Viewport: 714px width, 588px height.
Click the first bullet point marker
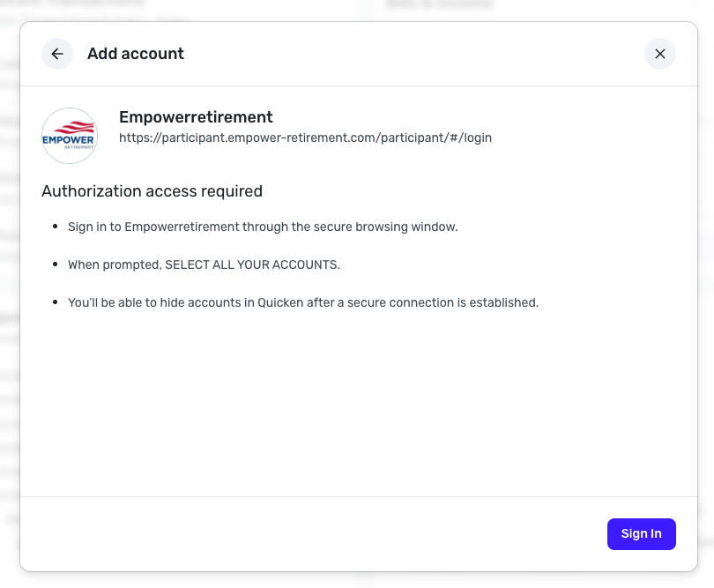click(x=55, y=227)
